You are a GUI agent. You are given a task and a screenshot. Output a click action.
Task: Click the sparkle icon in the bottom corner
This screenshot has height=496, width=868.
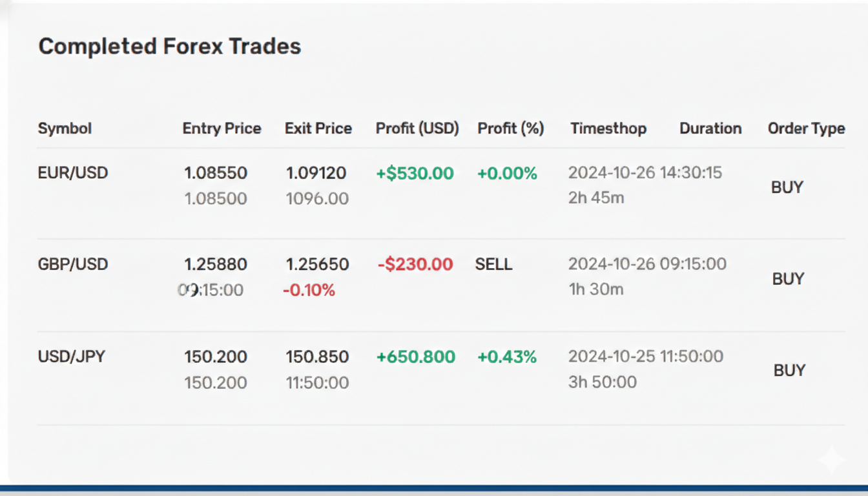click(x=831, y=460)
